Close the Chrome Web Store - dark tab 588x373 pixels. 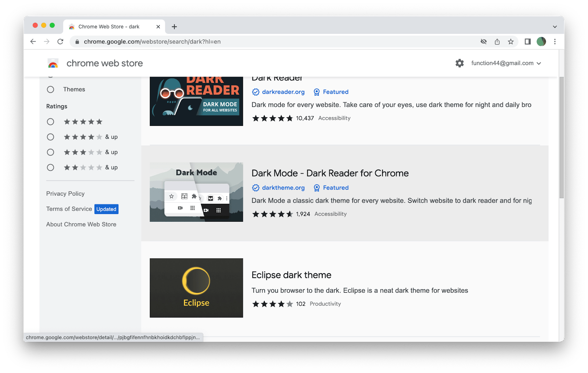coord(158,27)
